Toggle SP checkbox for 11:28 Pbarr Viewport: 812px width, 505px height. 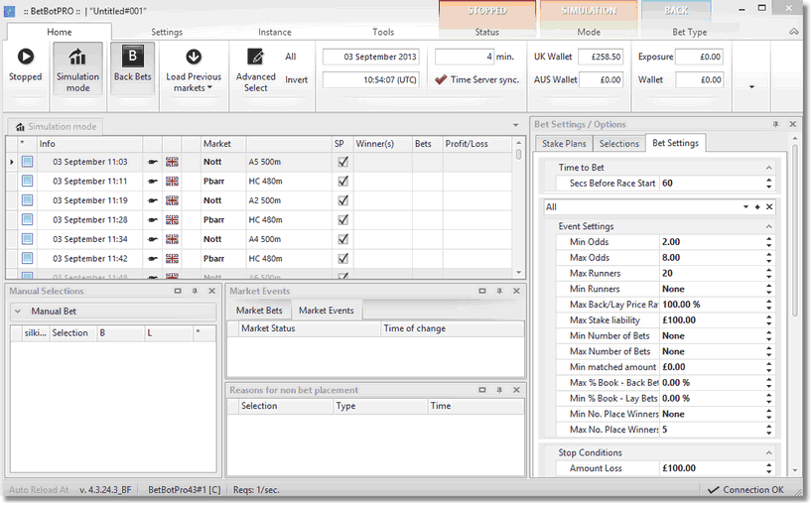point(342,220)
